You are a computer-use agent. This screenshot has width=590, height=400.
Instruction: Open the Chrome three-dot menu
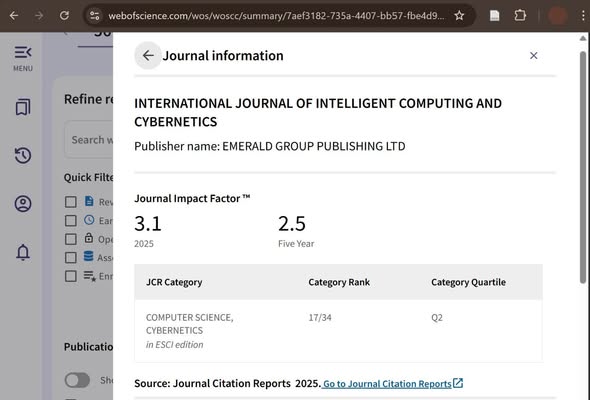(x=583, y=15)
